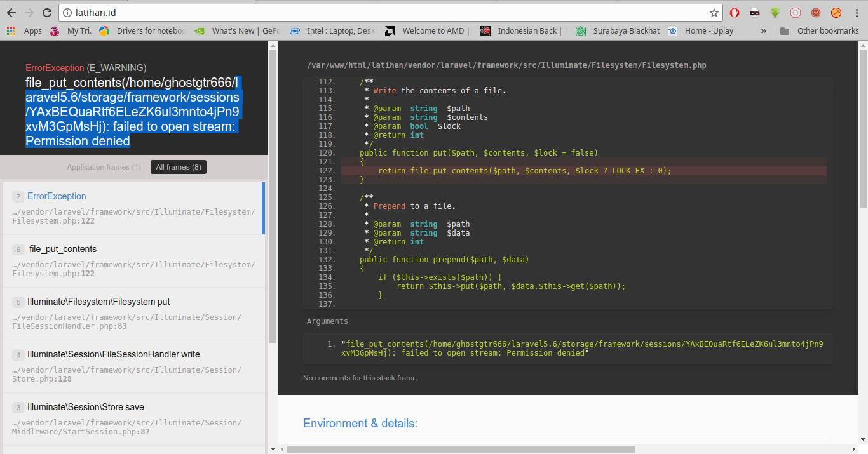
Task: Open the masked face extension icon
Action: (x=754, y=13)
